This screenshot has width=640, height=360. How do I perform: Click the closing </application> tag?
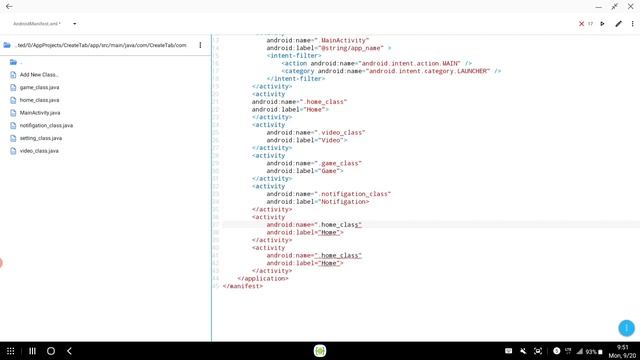tap(262, 278)
